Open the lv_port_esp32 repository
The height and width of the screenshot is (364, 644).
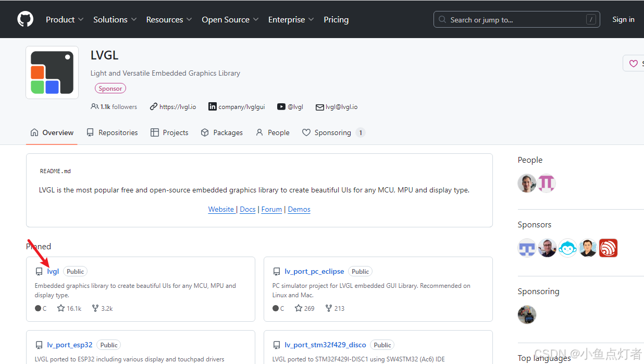[x=70, y=345]
